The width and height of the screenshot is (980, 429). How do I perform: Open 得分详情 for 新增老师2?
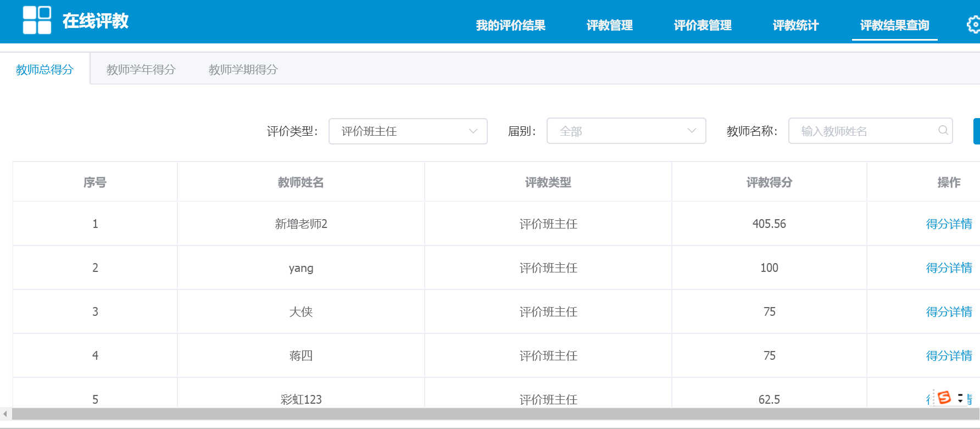pos(949,224)
